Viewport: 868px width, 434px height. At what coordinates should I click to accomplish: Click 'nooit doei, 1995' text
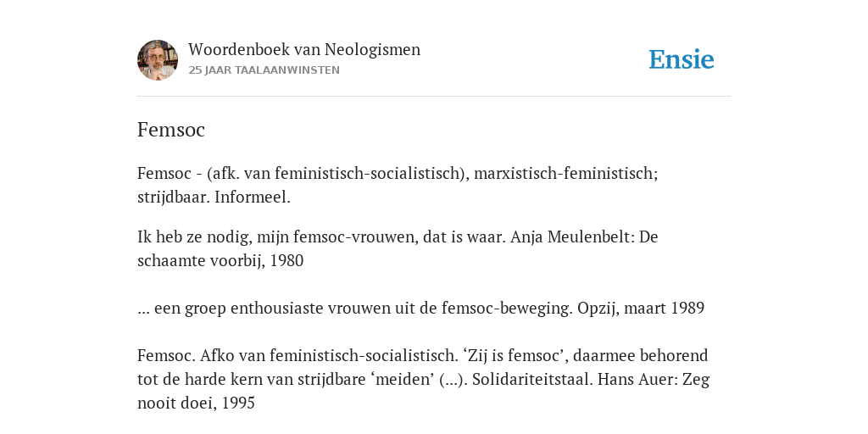(x=196, y=403)
